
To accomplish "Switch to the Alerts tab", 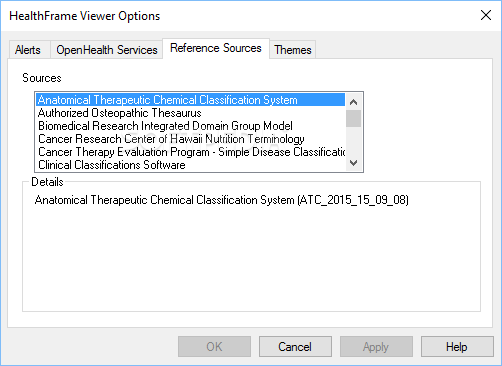I will click(x=28, y=50).
